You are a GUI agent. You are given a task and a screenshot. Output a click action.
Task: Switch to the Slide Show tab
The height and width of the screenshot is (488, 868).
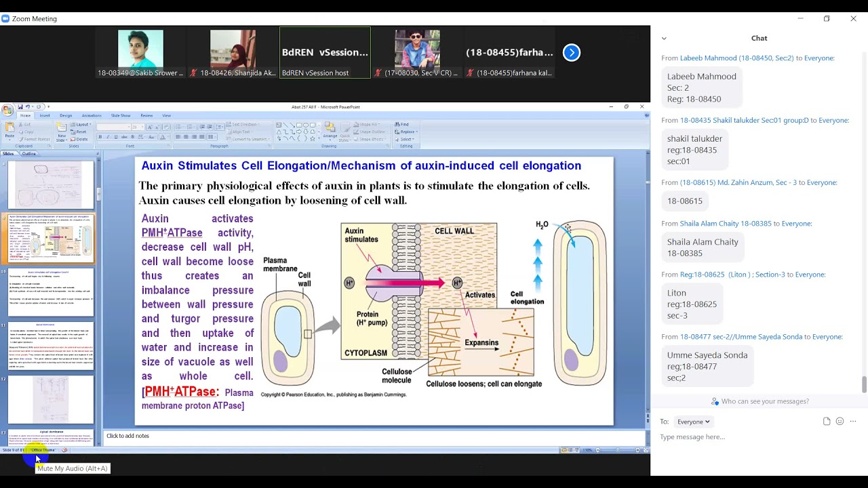121,116
